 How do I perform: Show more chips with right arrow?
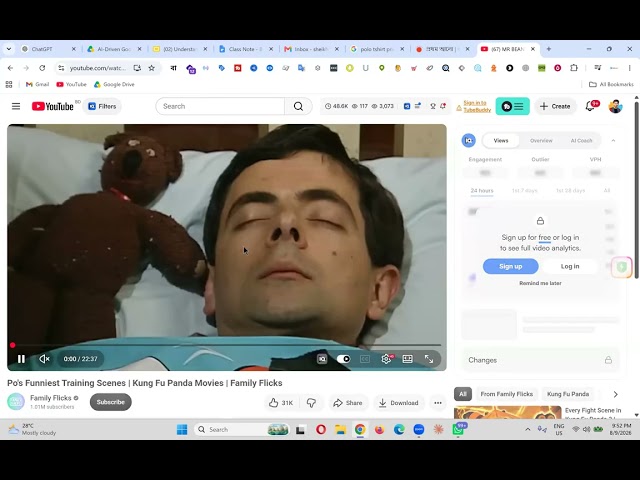616,394
